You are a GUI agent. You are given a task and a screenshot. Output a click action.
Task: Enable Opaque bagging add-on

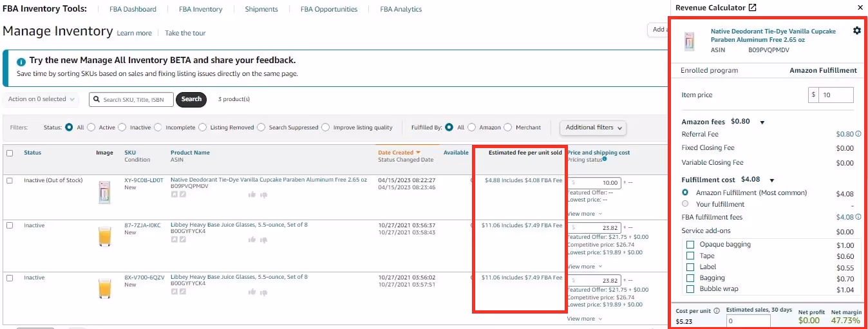(690, 245)
